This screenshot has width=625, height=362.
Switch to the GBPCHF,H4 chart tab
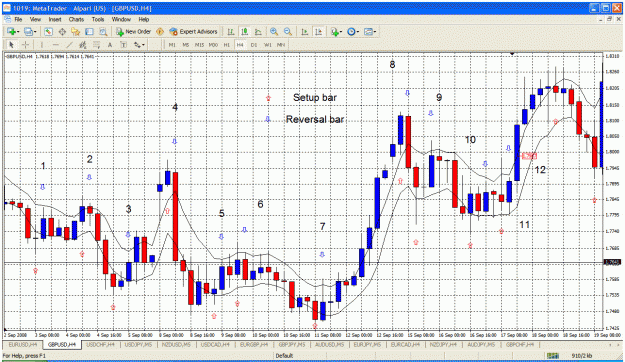click(x=521, y=344)
